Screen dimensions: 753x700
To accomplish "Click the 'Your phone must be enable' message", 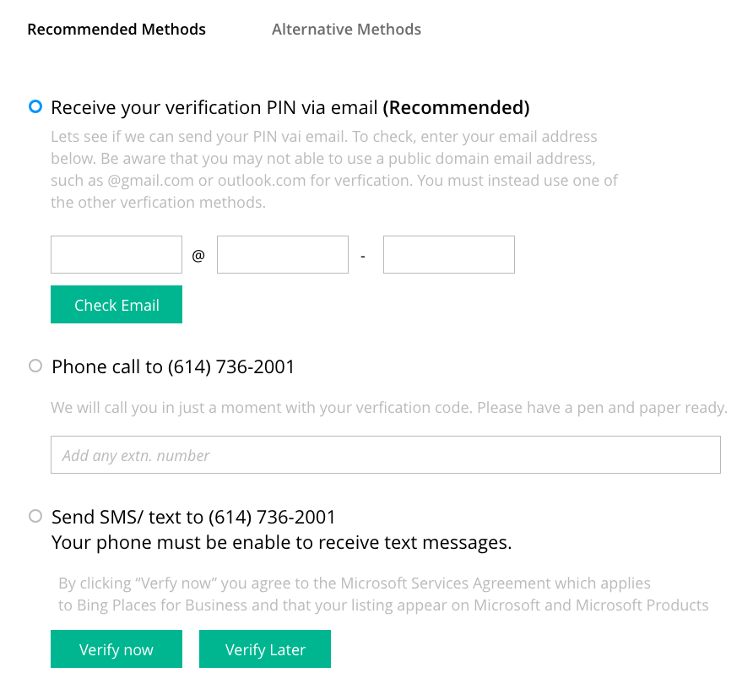I will click(281, 543).
